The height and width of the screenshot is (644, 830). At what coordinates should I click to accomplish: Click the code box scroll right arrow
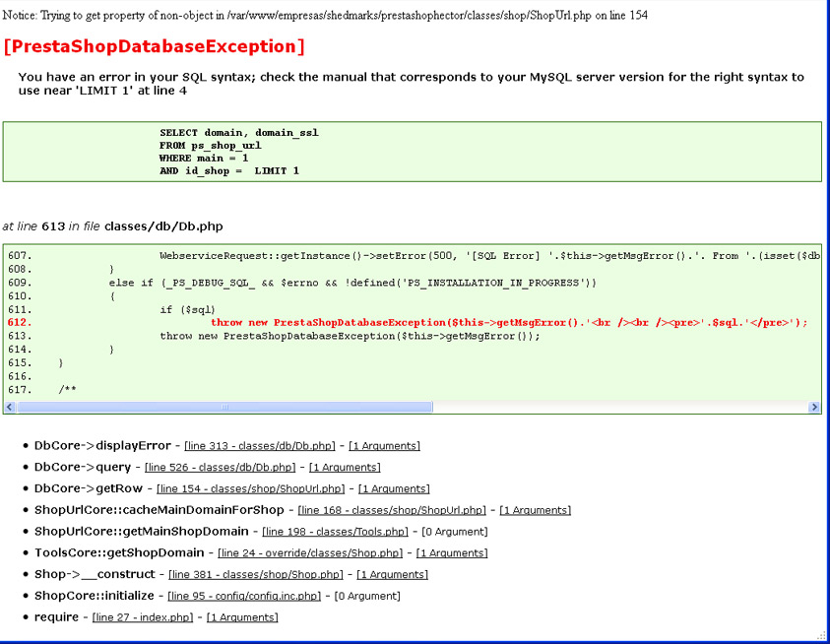coord(814,407)
